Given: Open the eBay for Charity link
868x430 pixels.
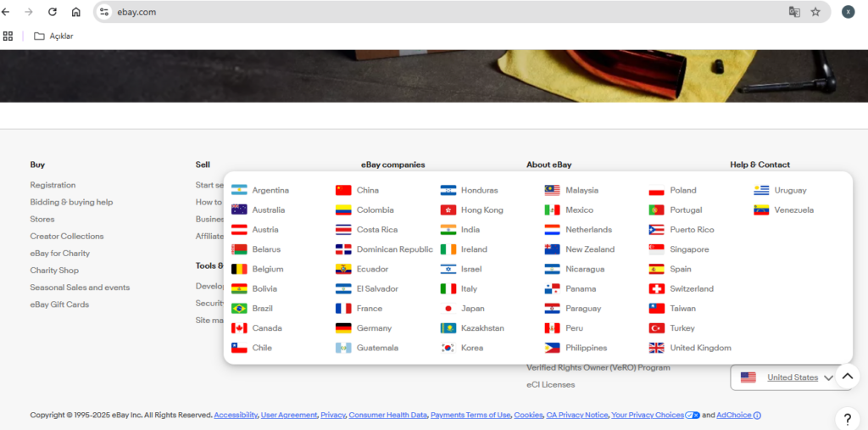Looking at the screenshot, I should 60,254.
